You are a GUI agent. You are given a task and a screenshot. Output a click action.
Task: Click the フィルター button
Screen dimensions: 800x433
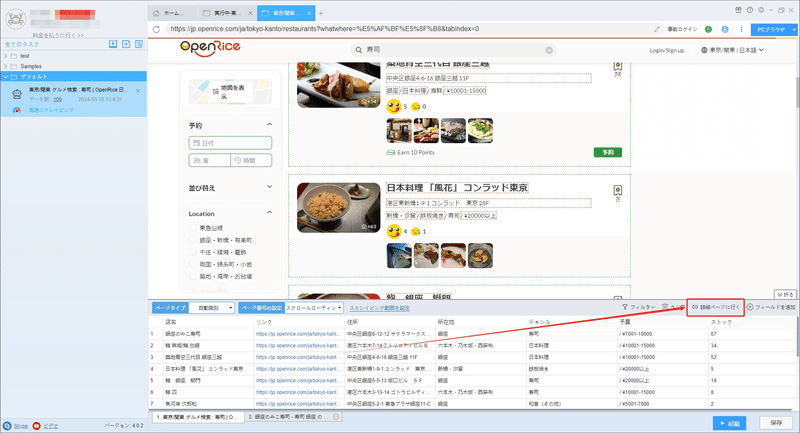[x=638, y=307]
